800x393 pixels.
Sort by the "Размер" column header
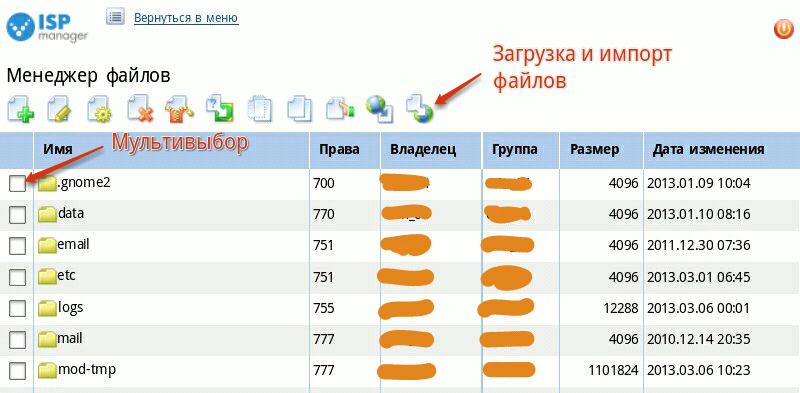pyautogui.click(x=594, y=150)
